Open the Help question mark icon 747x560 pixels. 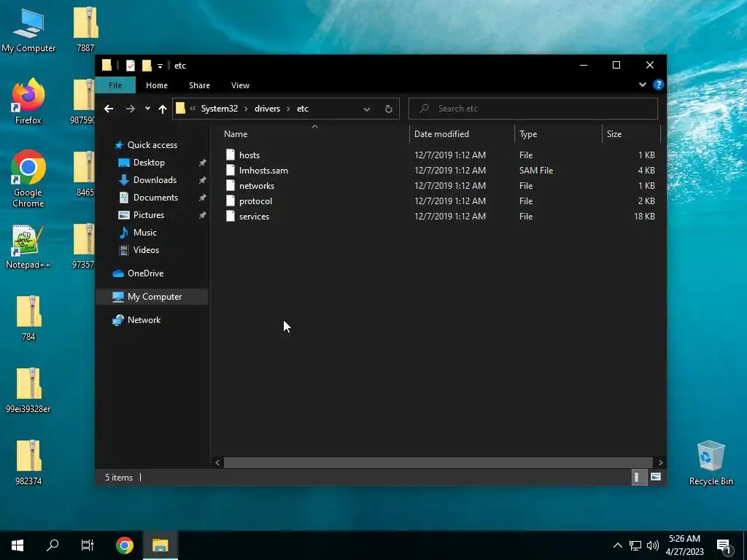pyautogui.click(x=659, y=85)
